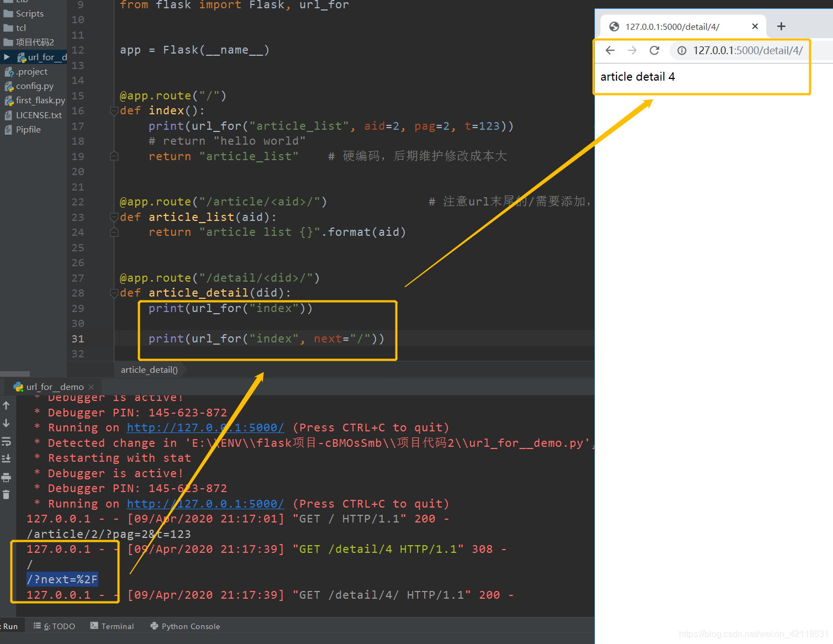Toggle soft-wrap in Run console

(x=6, y=441)
